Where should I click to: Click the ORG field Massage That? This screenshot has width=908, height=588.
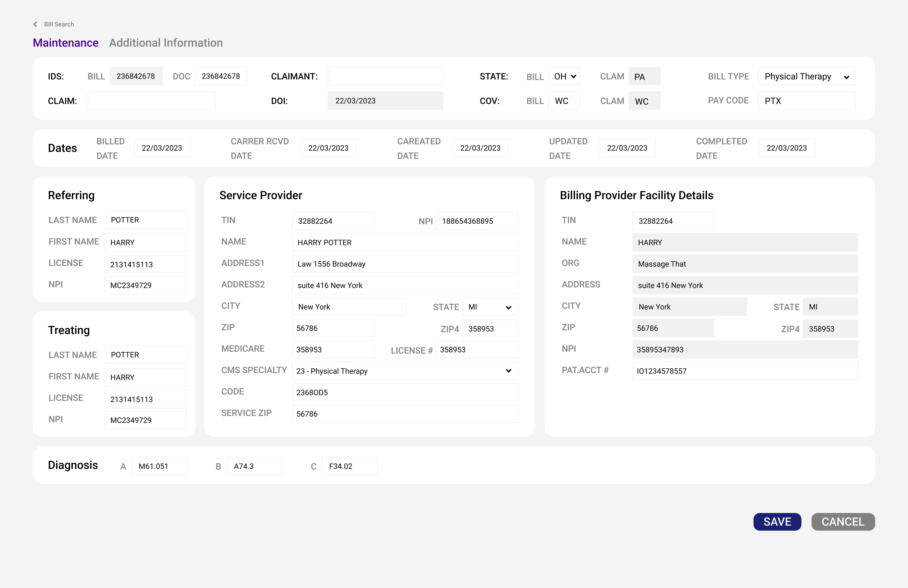click(x=745, y=264)
